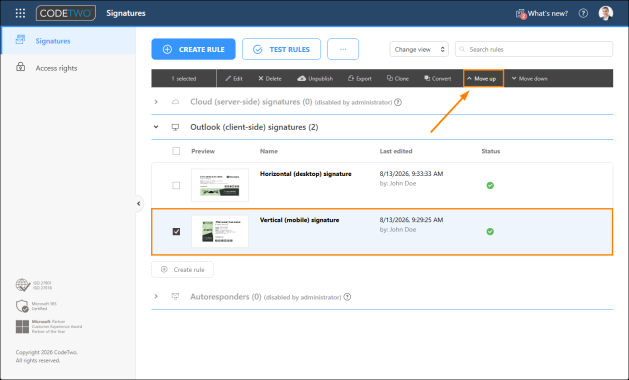Click the Unpublish cloud toolbar item
This screenshot has height=380, width=629.
(x=315, y=79)
